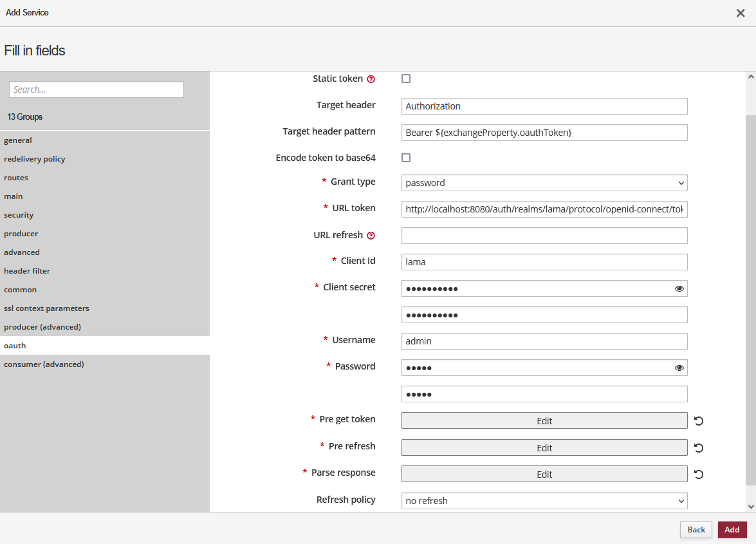Reveal the Client secret value
Viewport: 756px width, 544px height.
(x=679, y=288)
